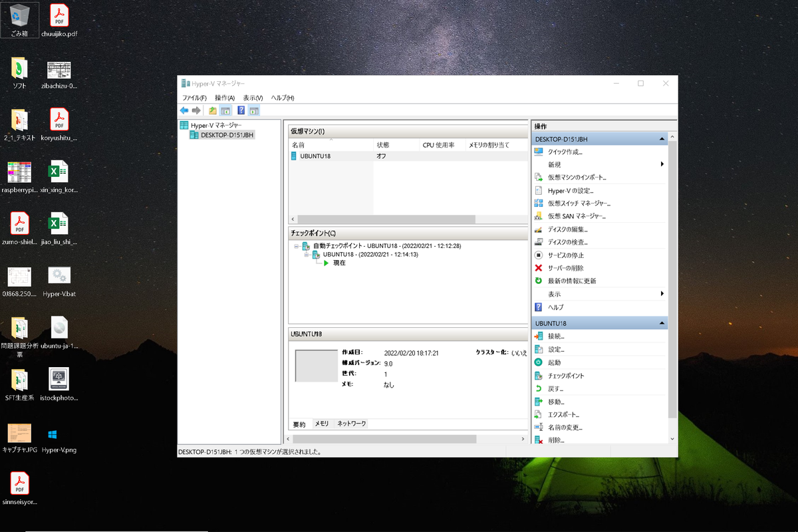Toggle the action pane toolbar icon

click(x=254, y=110)
